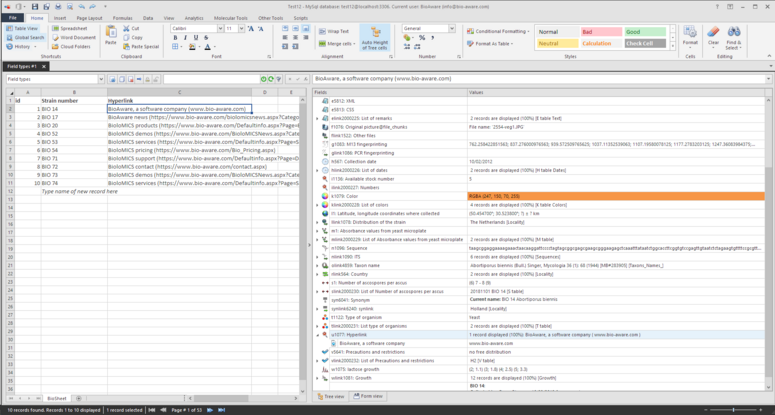This screenshot has height=415, width=775.
Task: Click the Auto Height of Tree cells icon
Action: (x=375, y=33)
